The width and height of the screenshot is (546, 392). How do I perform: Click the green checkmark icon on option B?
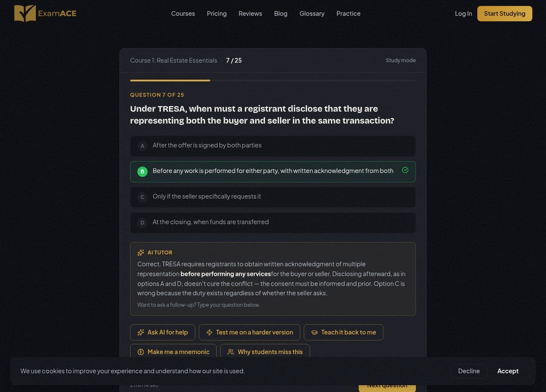tap(405, 170)
